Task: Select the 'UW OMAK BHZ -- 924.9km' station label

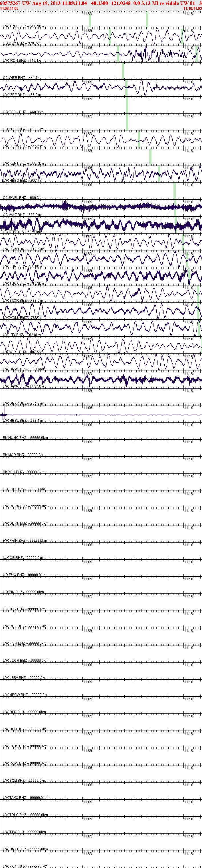Action: point(24,404)
